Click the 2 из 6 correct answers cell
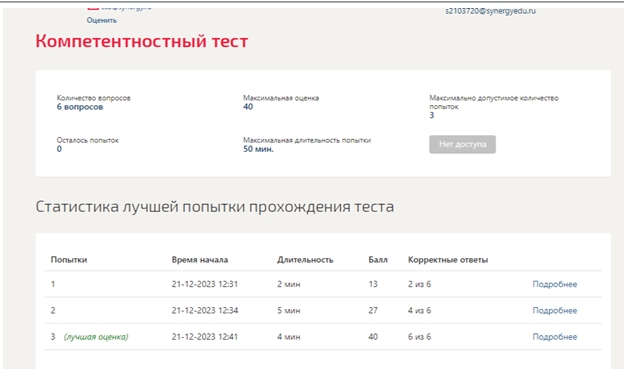 pos(419,284)
